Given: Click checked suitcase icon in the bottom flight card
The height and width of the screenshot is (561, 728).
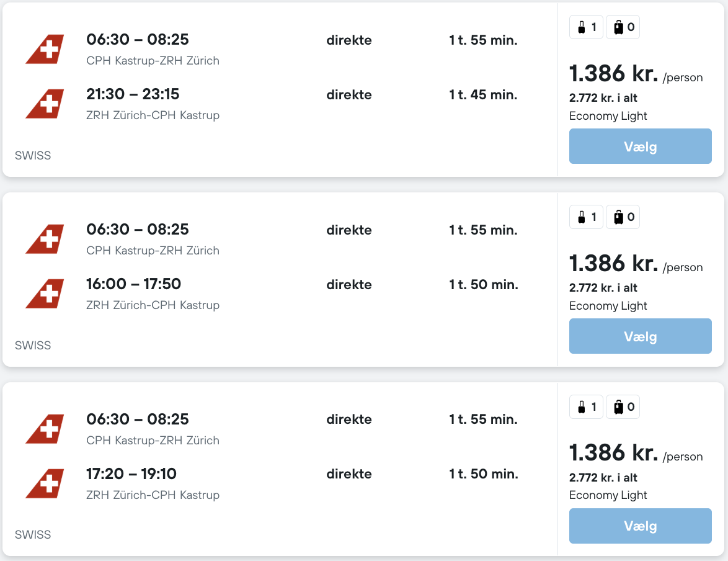Looking at the screenshot, I should click(x=618, y=407).
